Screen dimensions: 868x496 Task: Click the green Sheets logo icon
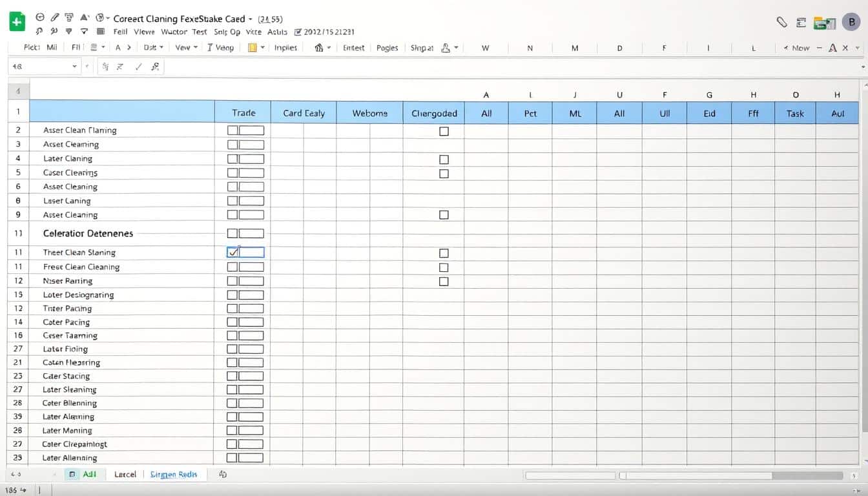click(x=16, y=22)
